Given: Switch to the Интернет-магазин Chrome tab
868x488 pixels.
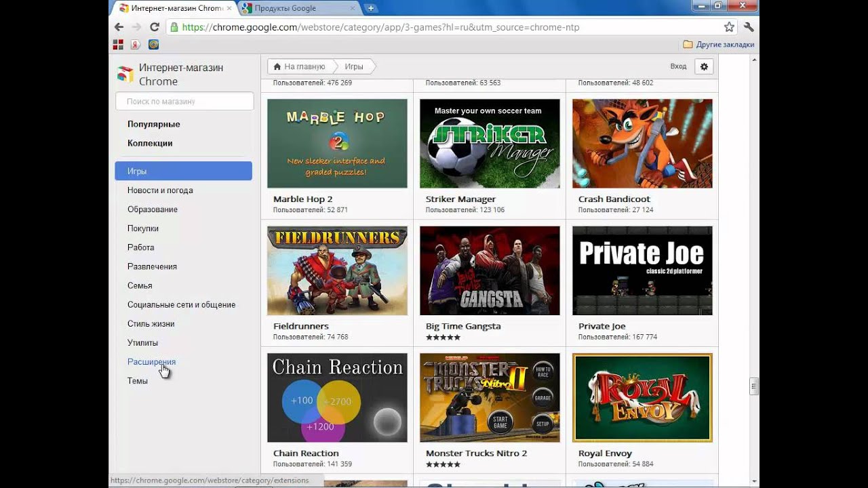Looking at the screenshot, I should [x=175, y=8].
